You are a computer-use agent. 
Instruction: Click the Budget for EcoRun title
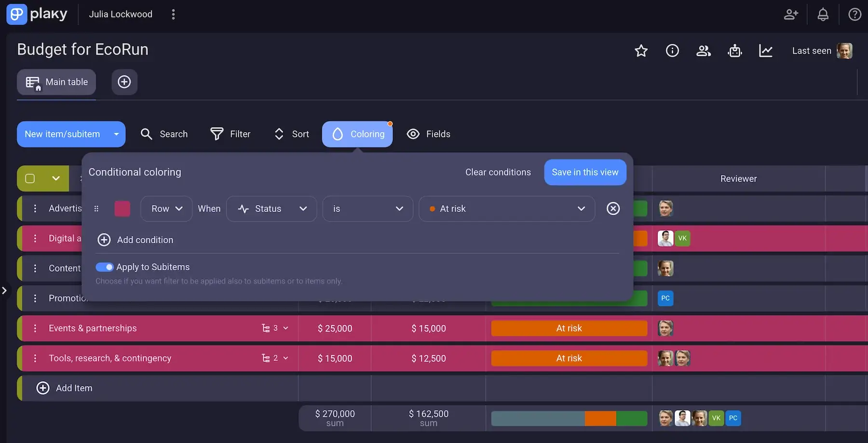[83, 50]
